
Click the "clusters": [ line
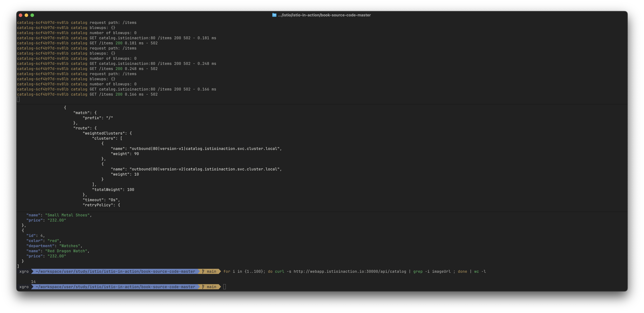[107, 138]
